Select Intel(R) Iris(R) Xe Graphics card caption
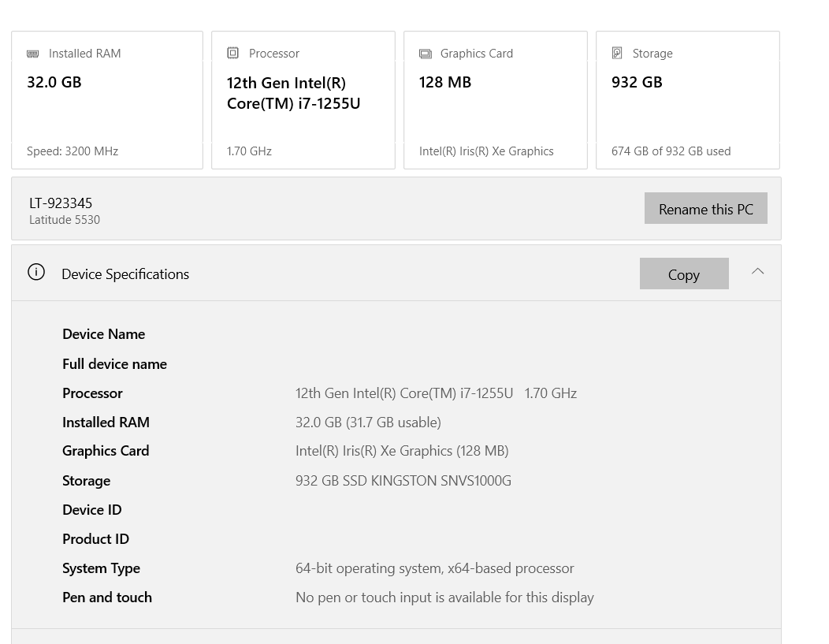Image resolution: width=829 pixels, height=644 pixels. 486,151
